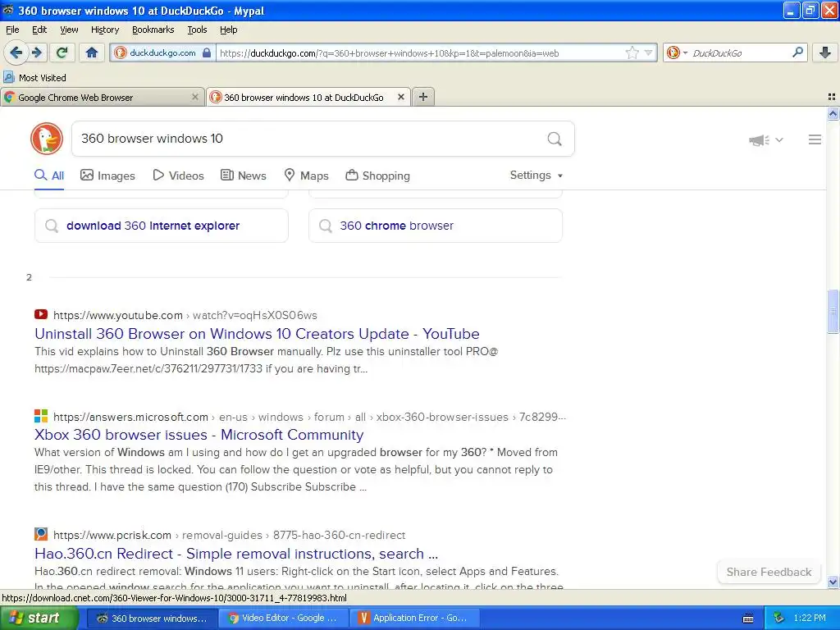The image size is (840, 630).
Task: Reload the current page
Action: pyautogui.click(x=62, y=52)
